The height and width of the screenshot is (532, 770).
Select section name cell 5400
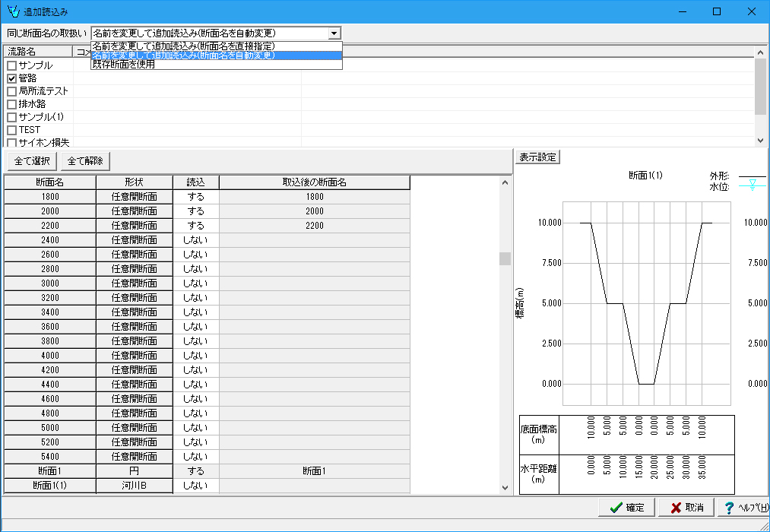pos(50,457)
